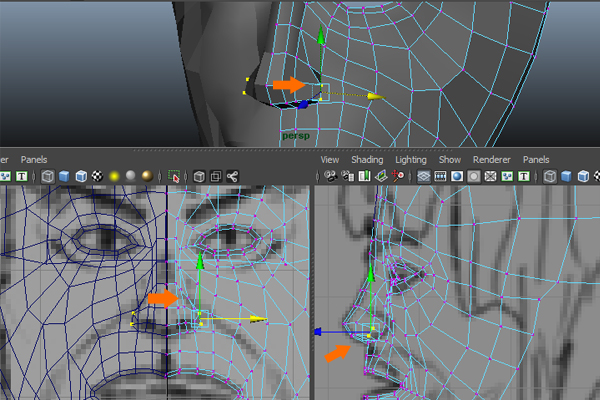
Task: Enable wireframe cube display in front panel toolbar
Action: (47, 176)
